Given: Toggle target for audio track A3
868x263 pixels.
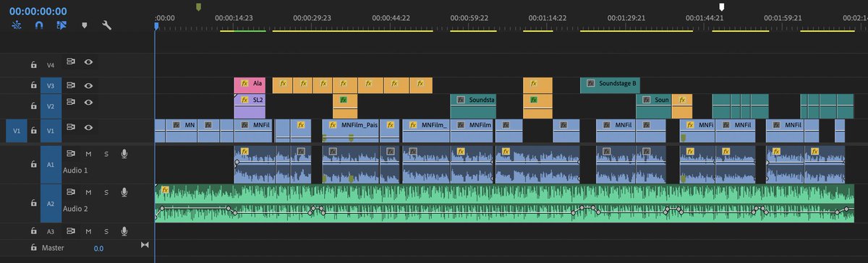Looking at the screenshot, I should (x=51, y=231).
